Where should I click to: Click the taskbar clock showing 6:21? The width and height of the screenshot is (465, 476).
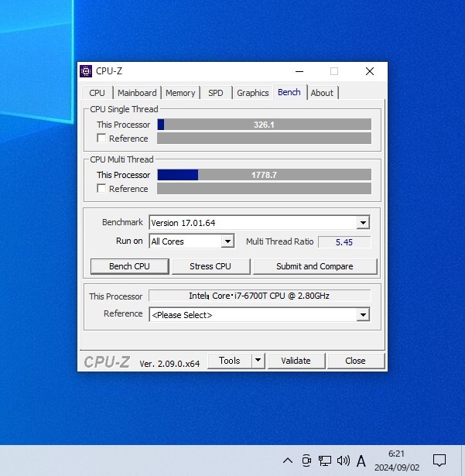(397, 461)
